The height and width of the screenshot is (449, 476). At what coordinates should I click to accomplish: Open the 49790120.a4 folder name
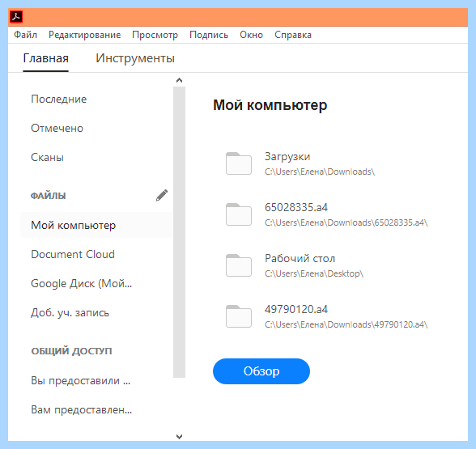point(296,309)
